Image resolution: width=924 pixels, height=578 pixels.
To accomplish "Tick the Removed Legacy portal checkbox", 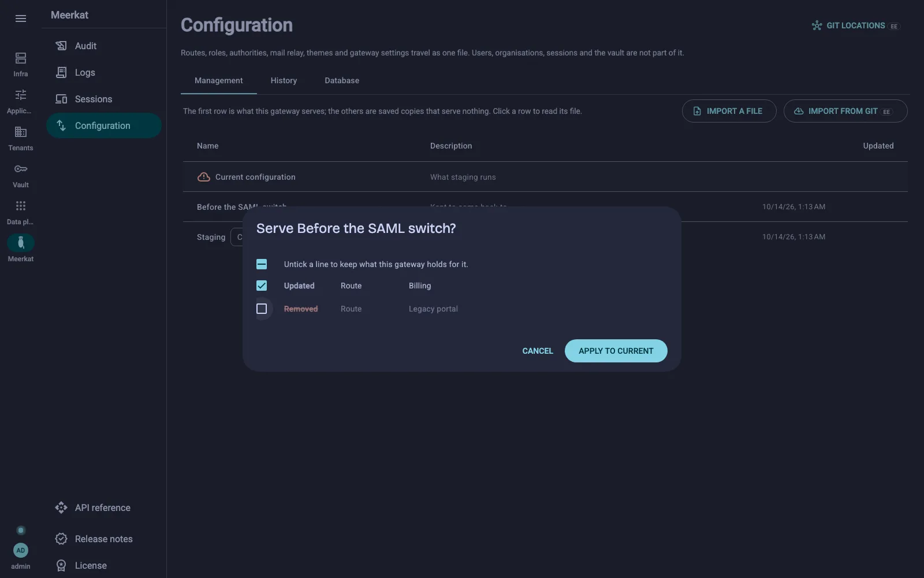I will (262, 309).
